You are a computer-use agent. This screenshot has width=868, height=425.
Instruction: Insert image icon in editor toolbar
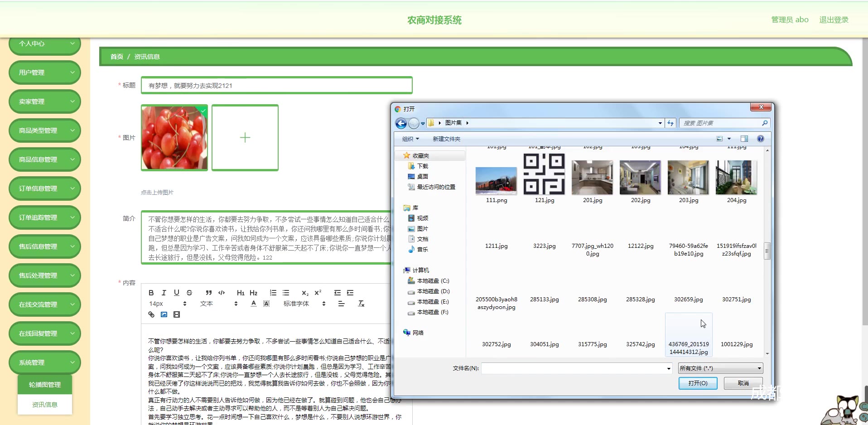pyautogui.click(x=164, y=314)
